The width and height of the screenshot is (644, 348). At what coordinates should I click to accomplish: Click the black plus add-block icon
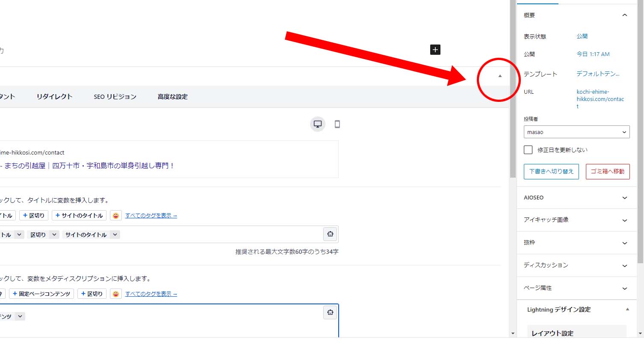[435, 50]
